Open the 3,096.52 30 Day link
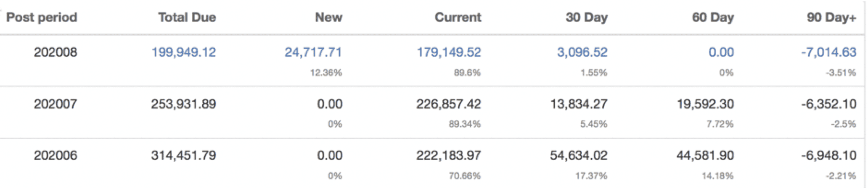 coord(582,52)
